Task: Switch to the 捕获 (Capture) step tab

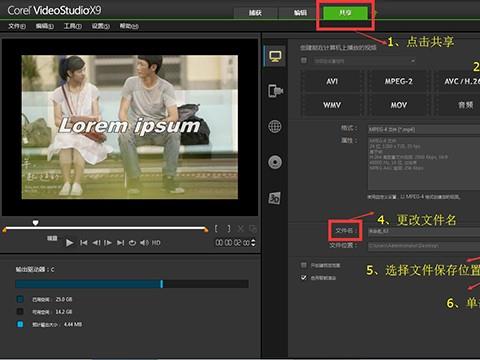Action: coord(255,13)
